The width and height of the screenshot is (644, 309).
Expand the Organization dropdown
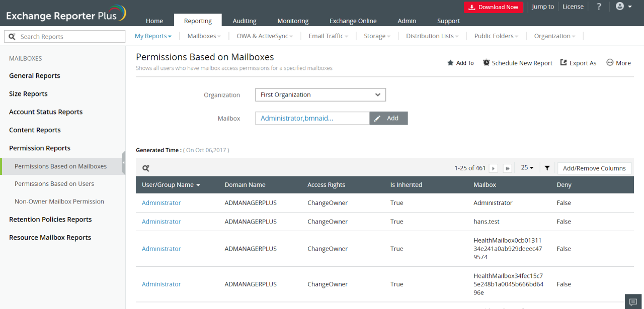[x=320, y=95]
